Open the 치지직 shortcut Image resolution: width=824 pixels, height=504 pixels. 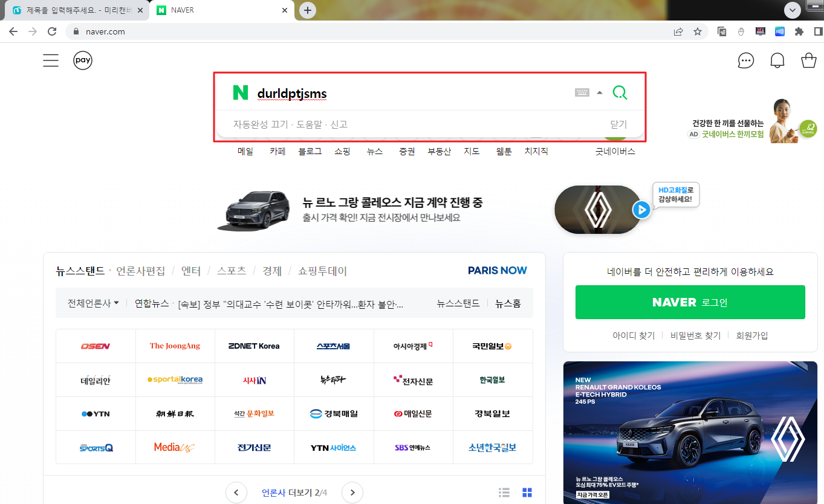[x=536, y=151]
